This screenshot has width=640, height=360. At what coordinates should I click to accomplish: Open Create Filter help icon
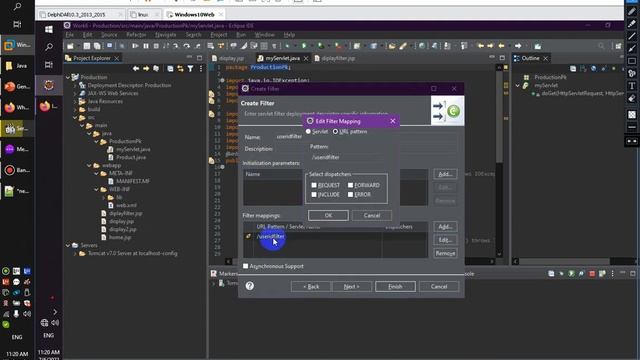click(x=250, y=286)
